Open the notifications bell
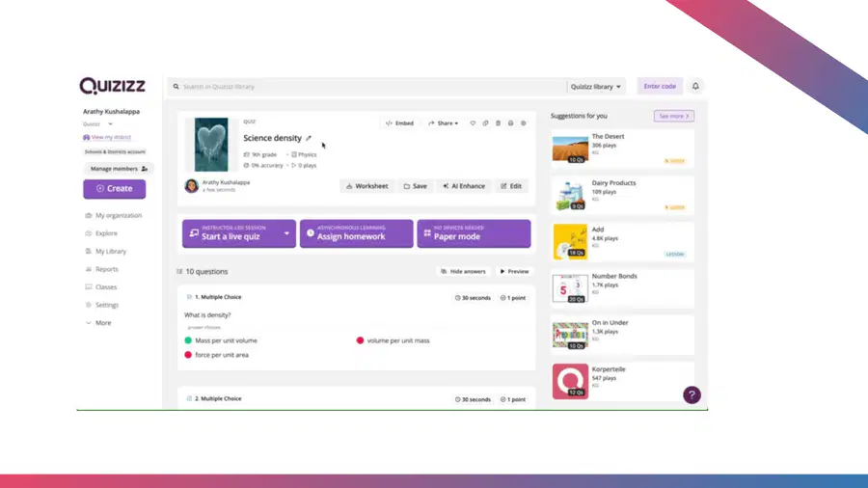 (695, 86)
